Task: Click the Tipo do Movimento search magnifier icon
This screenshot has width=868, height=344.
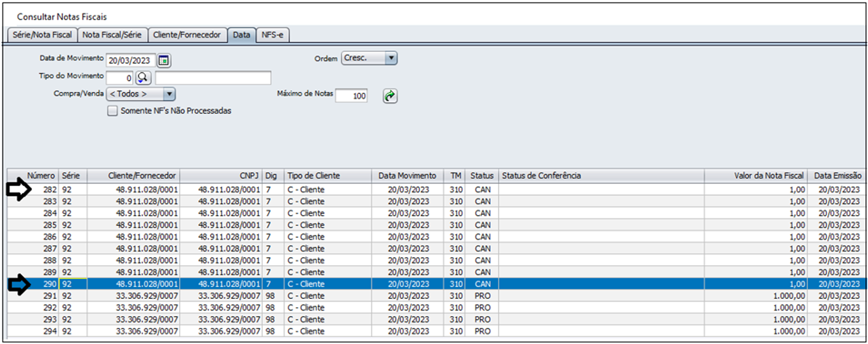Action: click(143, 78)
